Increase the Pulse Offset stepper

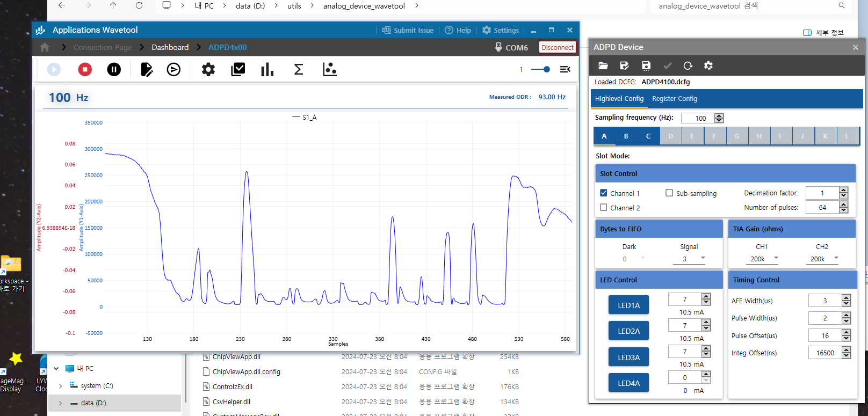pos(847,333)
